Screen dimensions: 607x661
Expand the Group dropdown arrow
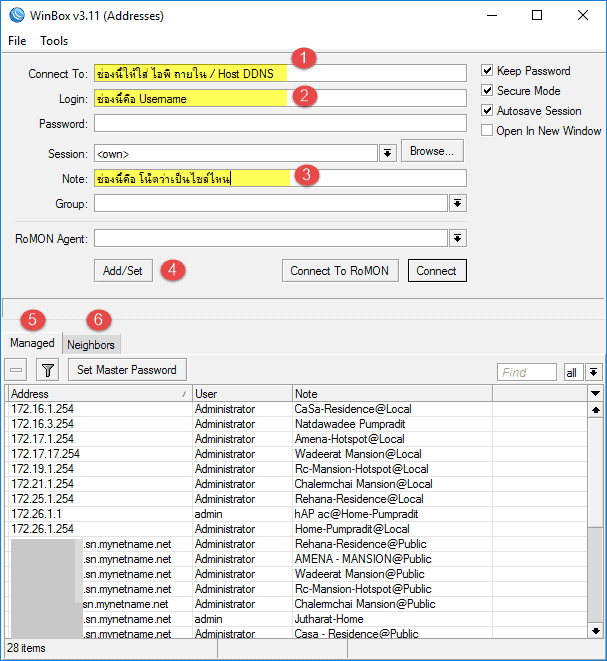457,203
